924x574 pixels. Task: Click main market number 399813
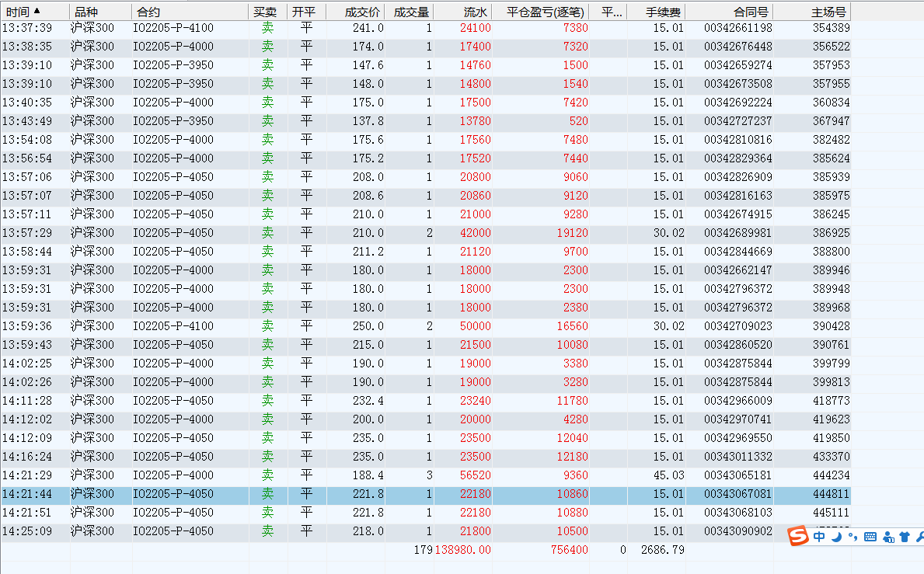tap(831, 382)
